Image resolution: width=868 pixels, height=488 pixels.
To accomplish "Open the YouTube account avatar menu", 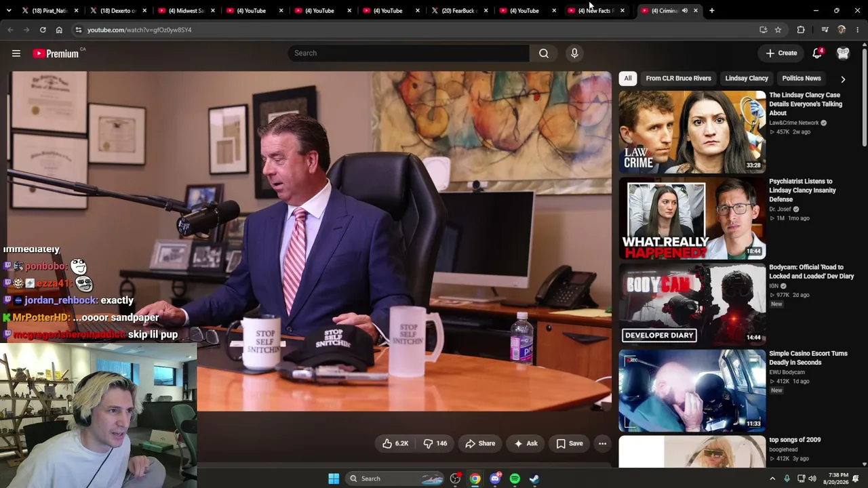I will [x=843, y=53].
